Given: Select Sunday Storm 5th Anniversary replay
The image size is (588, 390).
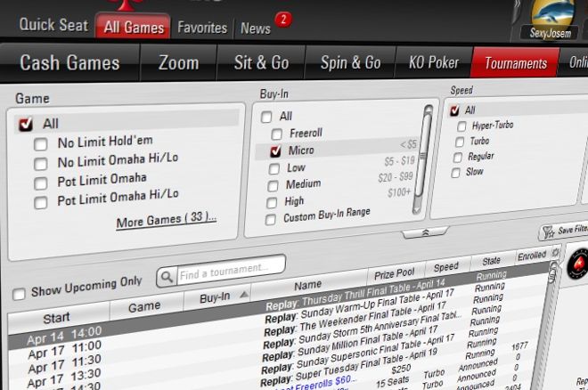Looking at the screenshot, I should (362, 329).
